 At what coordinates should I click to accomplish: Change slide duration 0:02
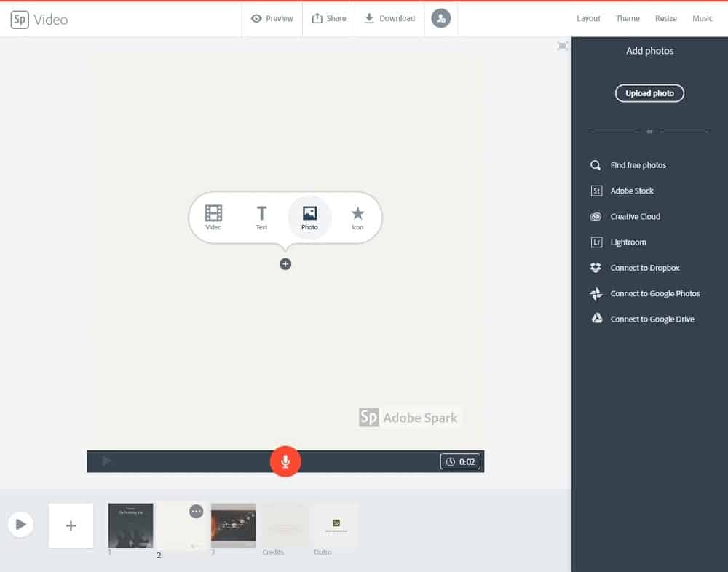pos(460,461)
